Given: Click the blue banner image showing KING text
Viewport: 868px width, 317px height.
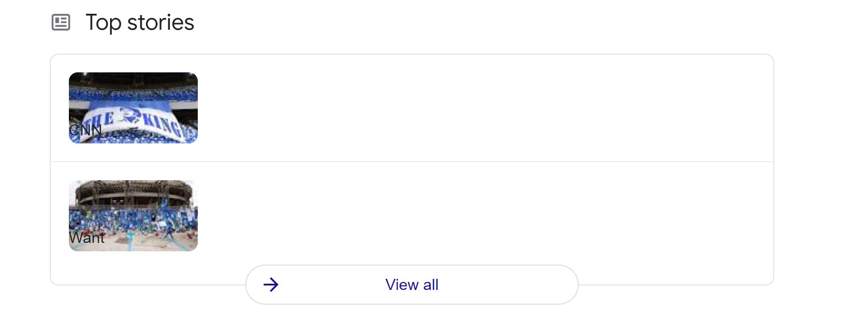Looking at the screenshot, I should (x=133, y=108).
